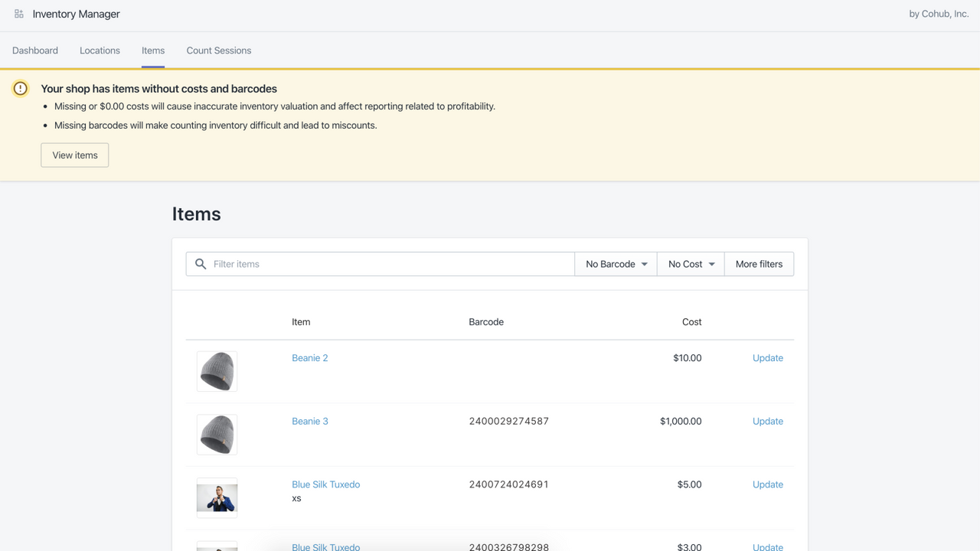The width and height of the screenshot is (980, 551).
Task: Select barcode 2400029274587
Action: pyautogui.click(x=509, y=422)
